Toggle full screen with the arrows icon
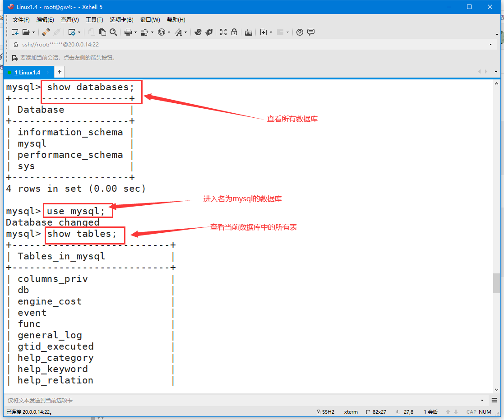Screen dimensions: 504x420 (x=223, y=32)
